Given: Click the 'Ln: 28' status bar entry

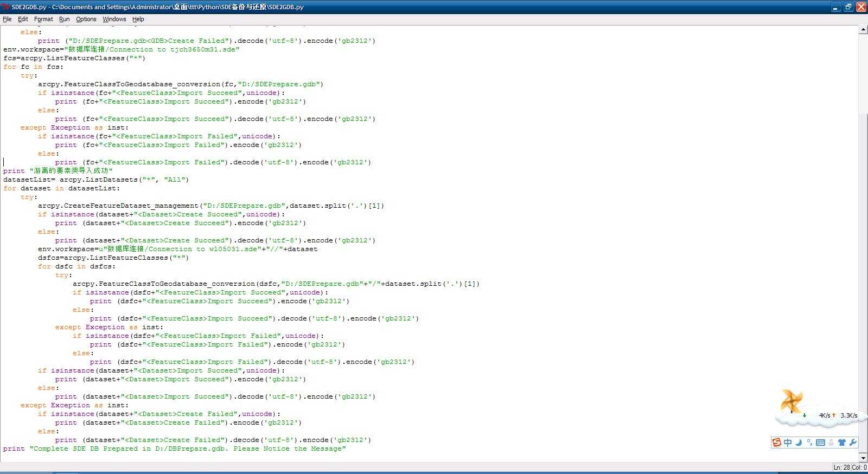Looking at the screenshot, I should (x=841, y=467).
